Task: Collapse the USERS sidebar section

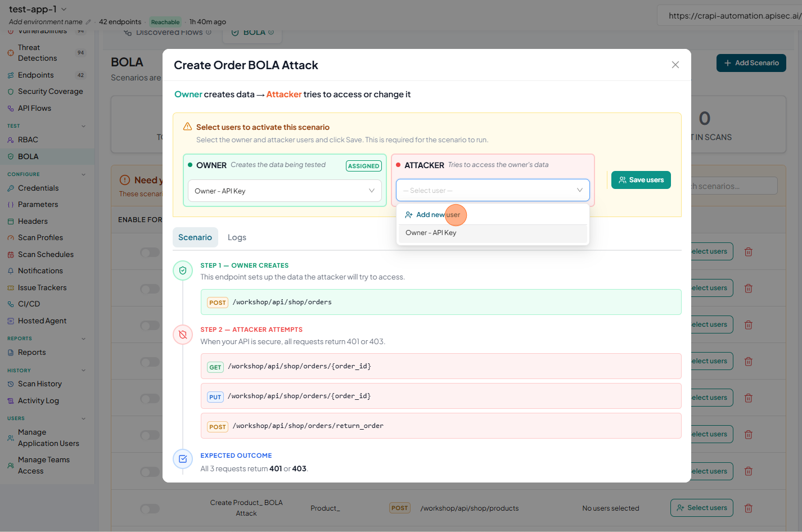Action: 84,418
